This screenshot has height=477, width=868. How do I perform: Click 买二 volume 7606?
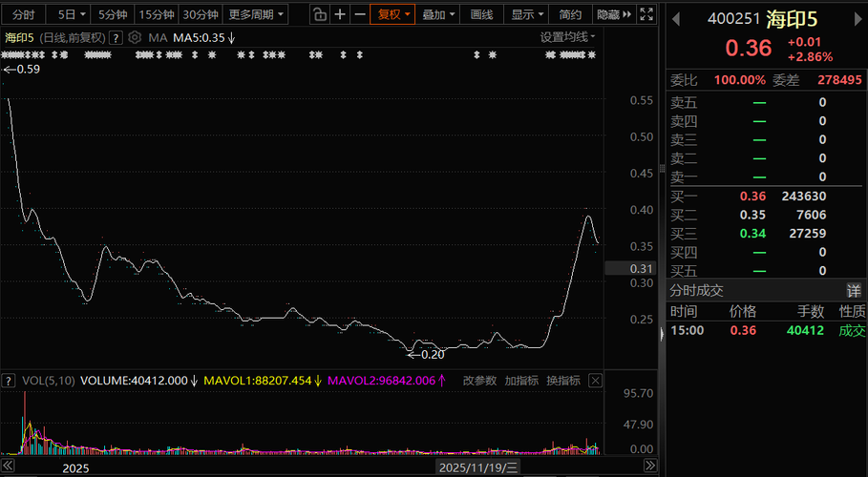point(812,215)
